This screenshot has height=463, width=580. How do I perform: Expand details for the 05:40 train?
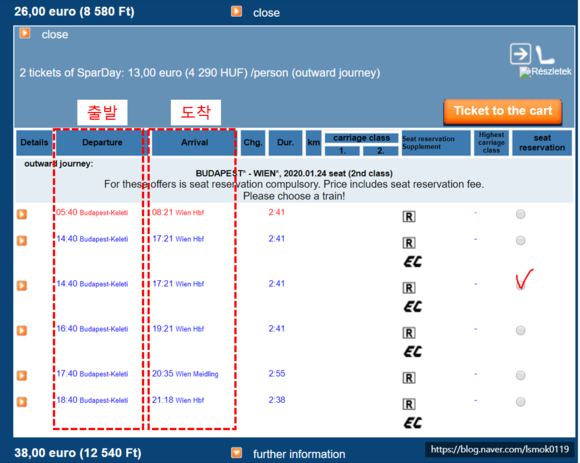click(22, 214)
